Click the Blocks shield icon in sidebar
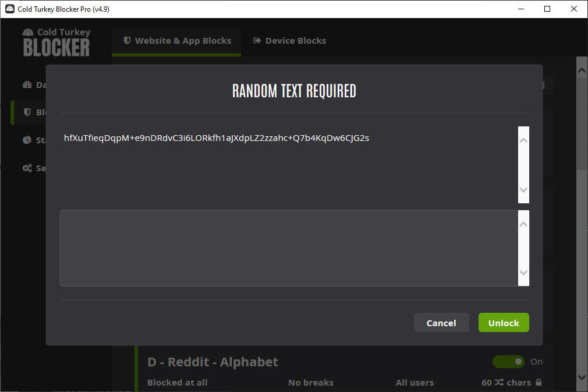Image resolution: width=588 pixels, height=392 pixels. 27,112
